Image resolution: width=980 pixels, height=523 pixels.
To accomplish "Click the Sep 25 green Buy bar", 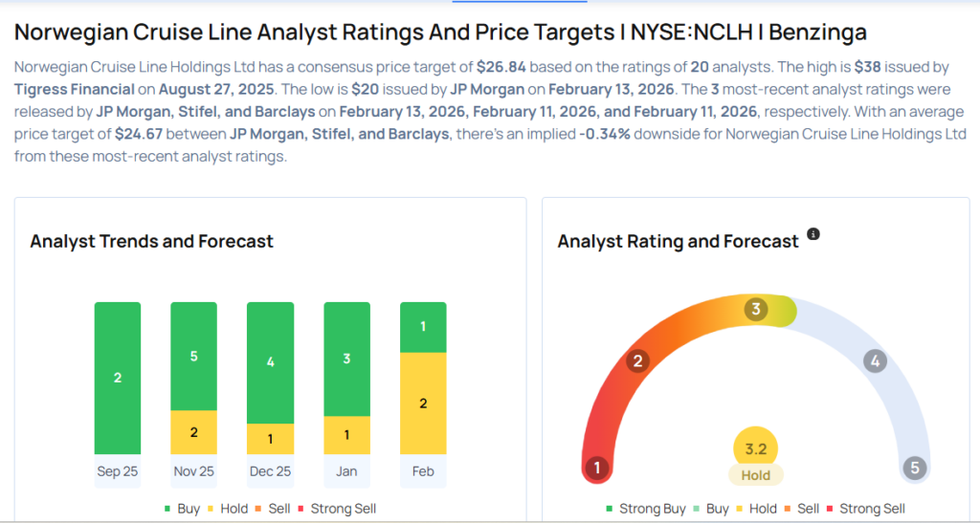I will (x=118, y=378).
